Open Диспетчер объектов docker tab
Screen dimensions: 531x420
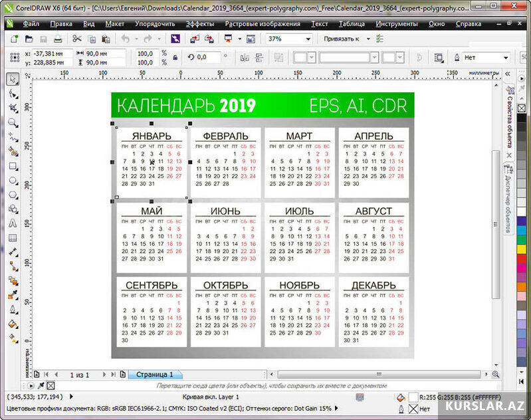(x=508, y=200)
